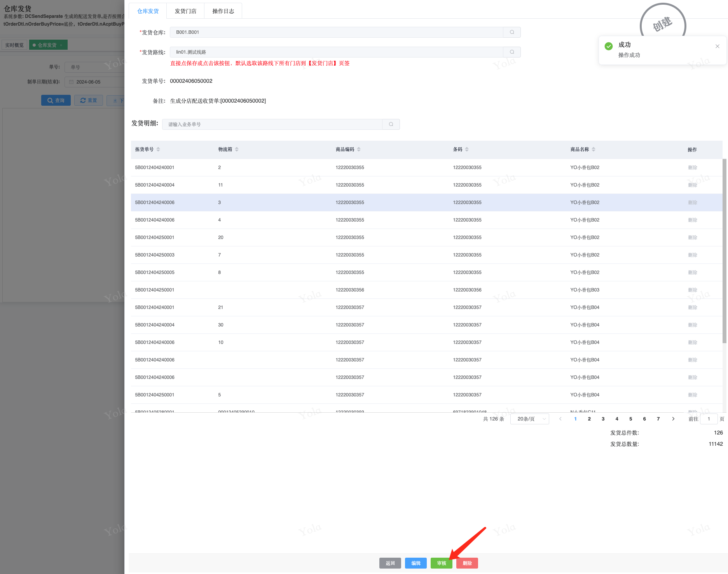Select the 实时概览 tab in background

pos(14,45)
